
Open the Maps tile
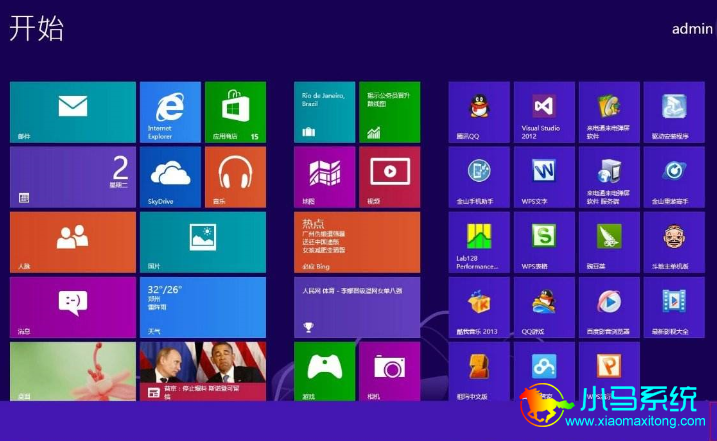[x=324, y=177]
